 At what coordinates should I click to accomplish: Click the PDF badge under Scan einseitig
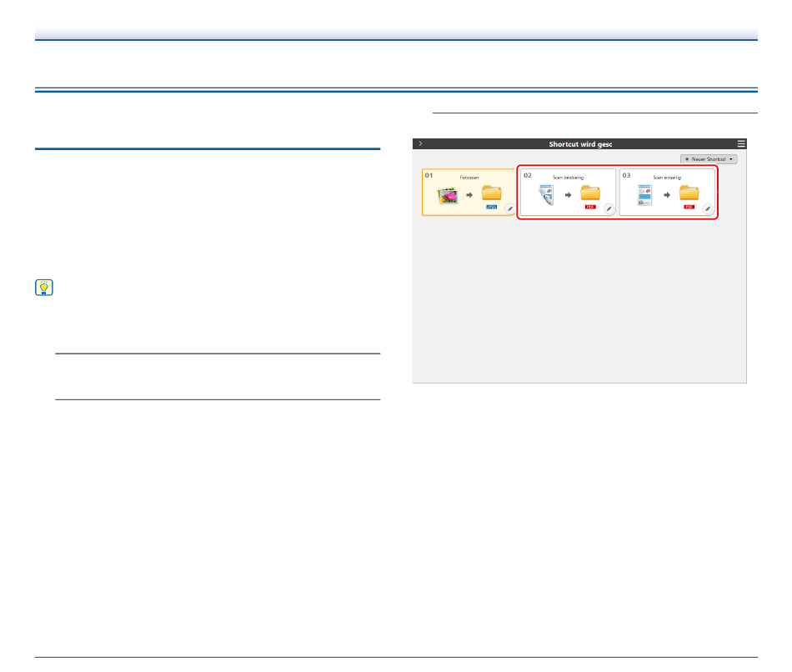click(x=689, y=207)
